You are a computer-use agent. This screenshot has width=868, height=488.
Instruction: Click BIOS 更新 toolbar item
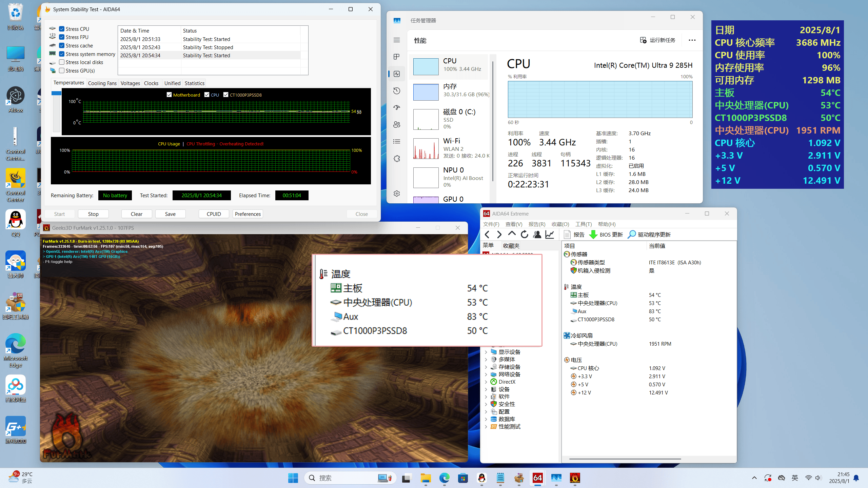[x=606, y=235]
